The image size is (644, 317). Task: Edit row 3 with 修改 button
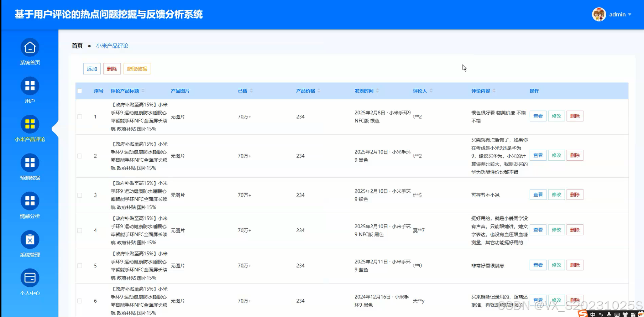(x=556, y=194)
